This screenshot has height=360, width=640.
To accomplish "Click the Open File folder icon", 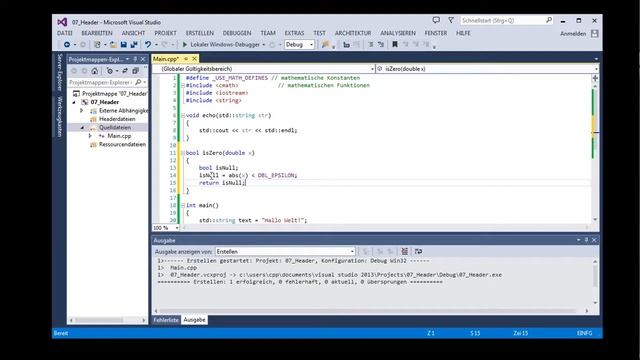I will pyautogui.click(x=113, y=44).
